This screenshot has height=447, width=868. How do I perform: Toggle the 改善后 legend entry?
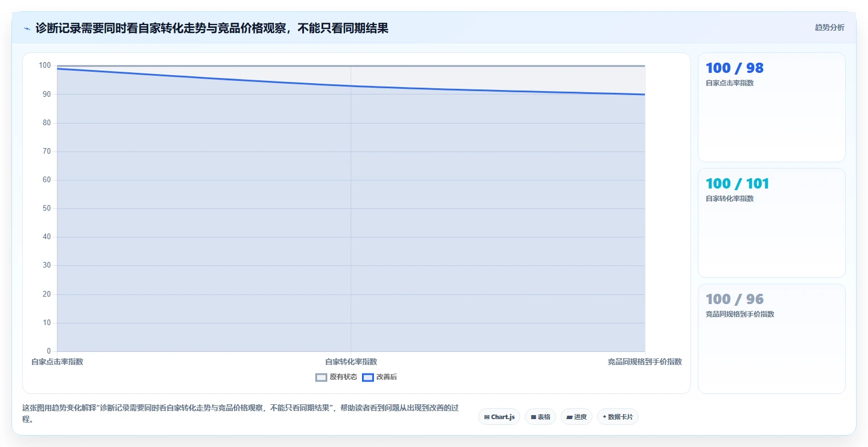pyautogui.click(x=380, y=377)
